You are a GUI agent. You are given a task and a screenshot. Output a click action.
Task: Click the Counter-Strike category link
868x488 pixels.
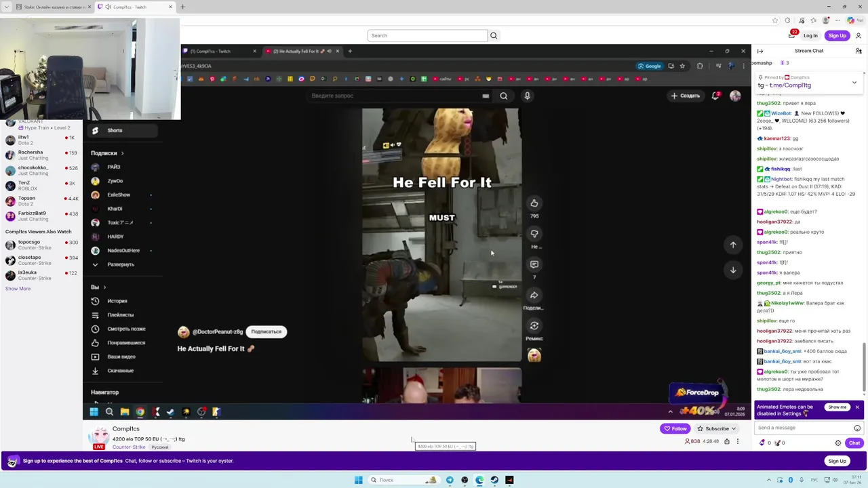coord(129,447)
